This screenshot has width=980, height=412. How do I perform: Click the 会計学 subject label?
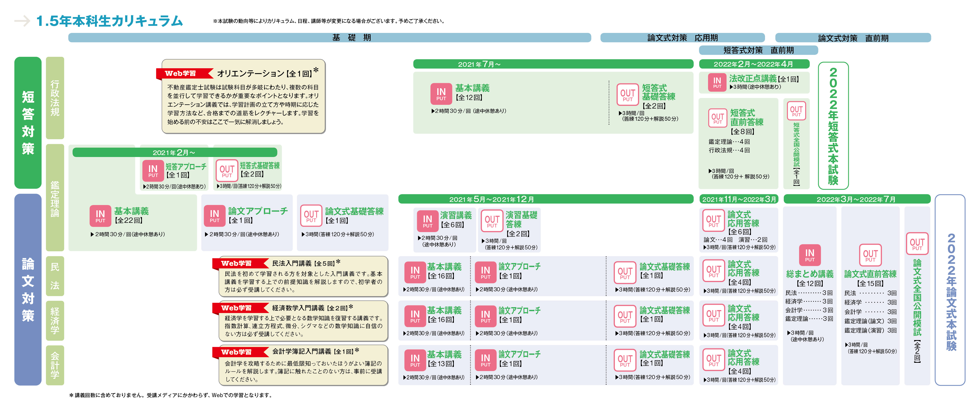coord(55,365)
